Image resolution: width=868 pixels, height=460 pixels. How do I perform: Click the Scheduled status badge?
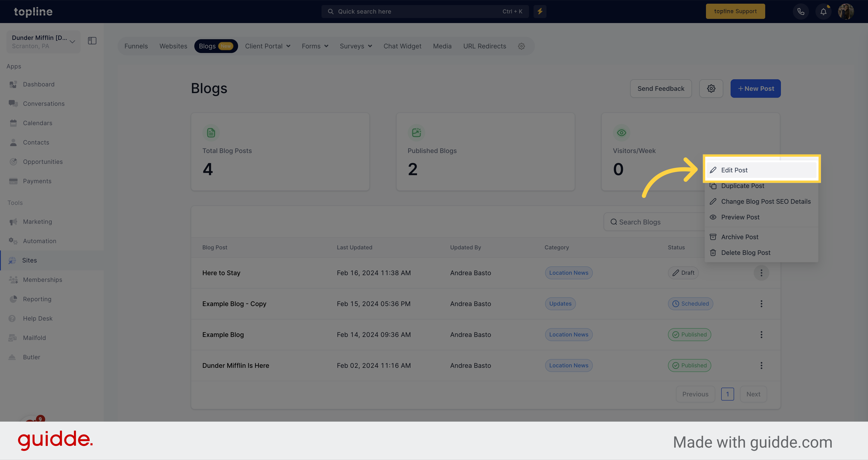[691, 304]
